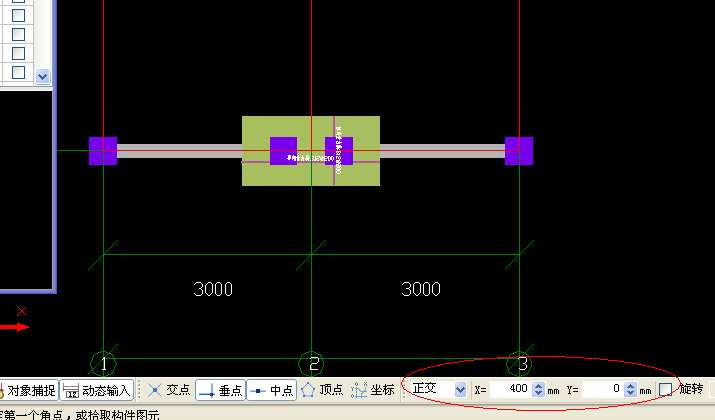715x420 pixels.
Task: Tick the checkbox beside the scroll-down arrow
Action: 18,73
